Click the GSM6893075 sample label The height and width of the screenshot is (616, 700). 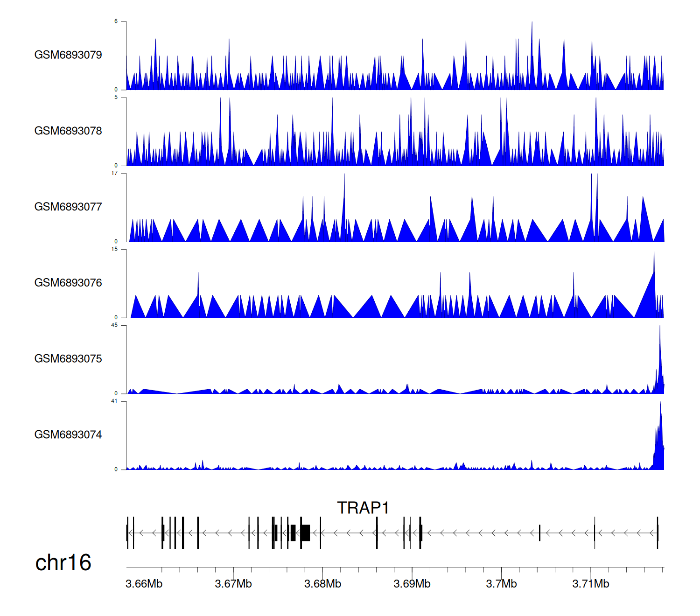tap(68, 359)
